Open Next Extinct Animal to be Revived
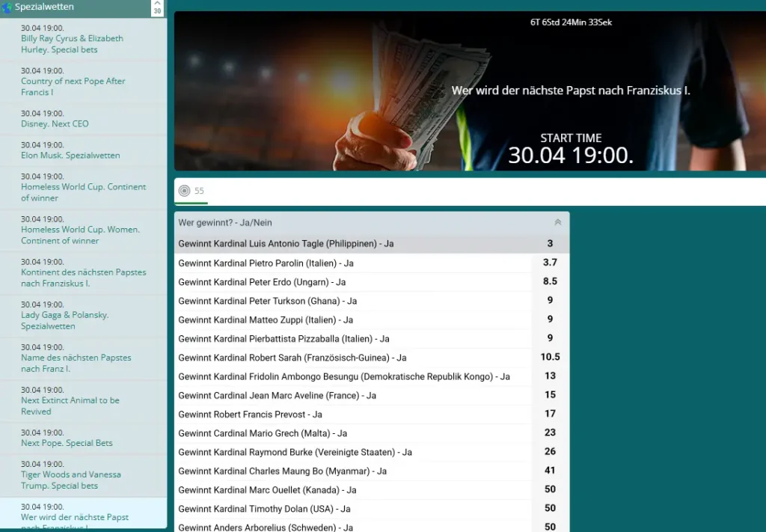The image size is (766, 532). pyautogui.click(x=83, y=400)
